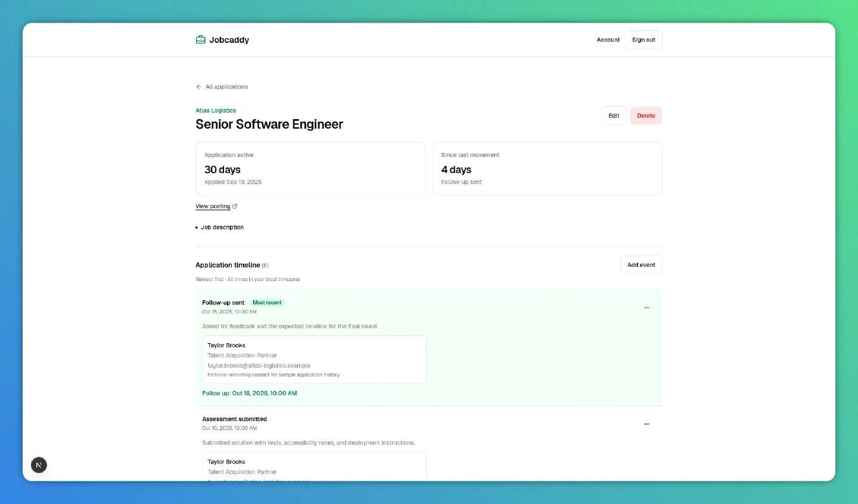The width and height of the screenshot is (858, 504).
Task: Click the Sign out button
Action: (643, 40)
